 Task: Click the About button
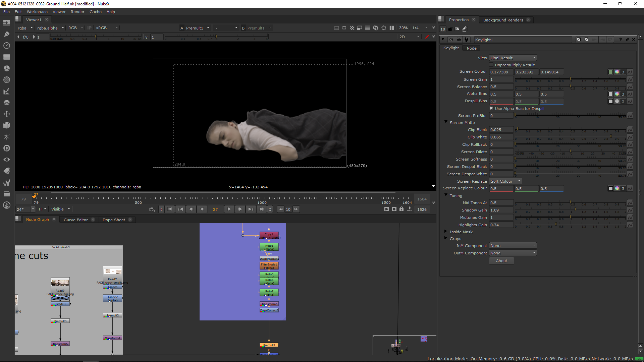pyautogui.click(x=501, y=261)
